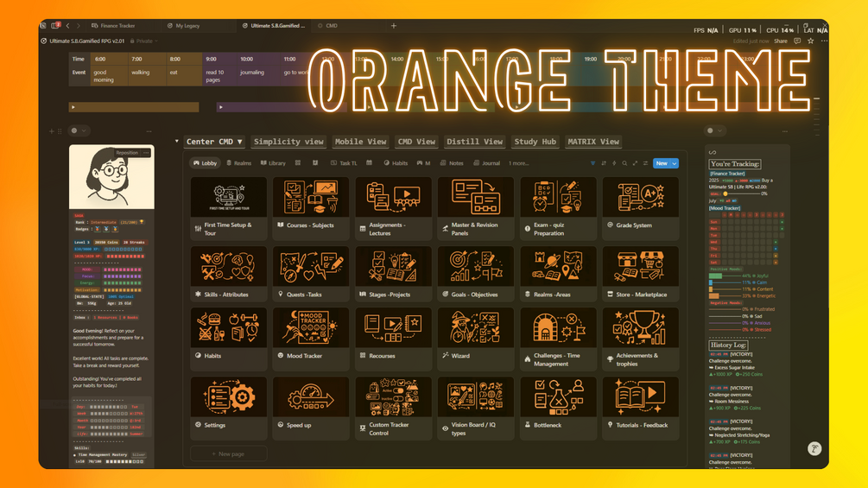Viewport: 868px width, 488px height.
Task: Switch to the Realms view tab
Action: coord(239,163)
